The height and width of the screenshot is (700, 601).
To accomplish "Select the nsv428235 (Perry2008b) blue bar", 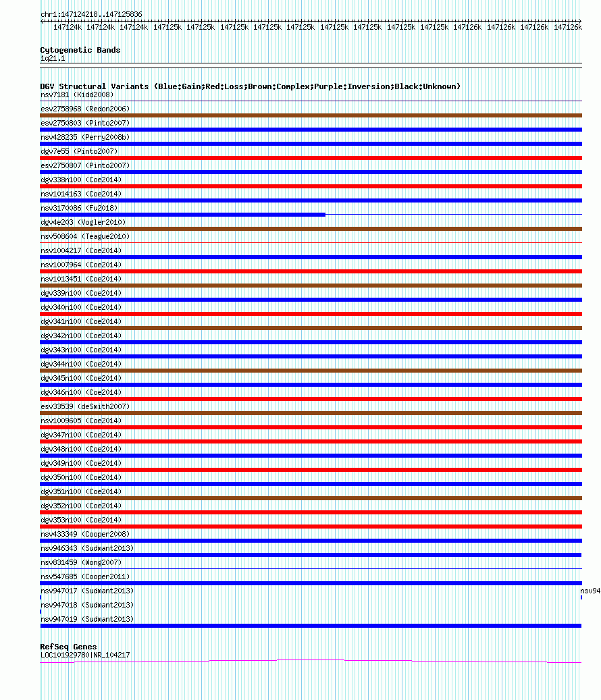I will click(x=311, y=144).
